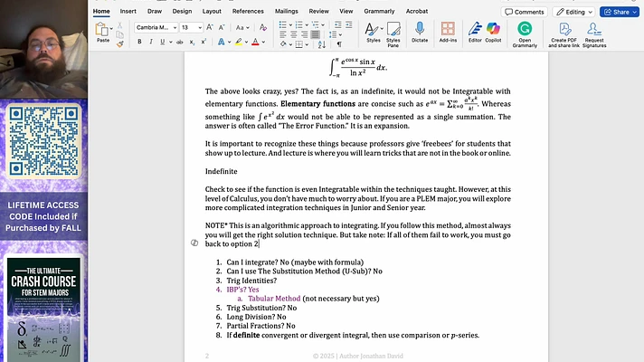The height and width of the screenshot is (362, 644).
Task: Click Create PDF and share link
Action: click(x=563, y=34)
